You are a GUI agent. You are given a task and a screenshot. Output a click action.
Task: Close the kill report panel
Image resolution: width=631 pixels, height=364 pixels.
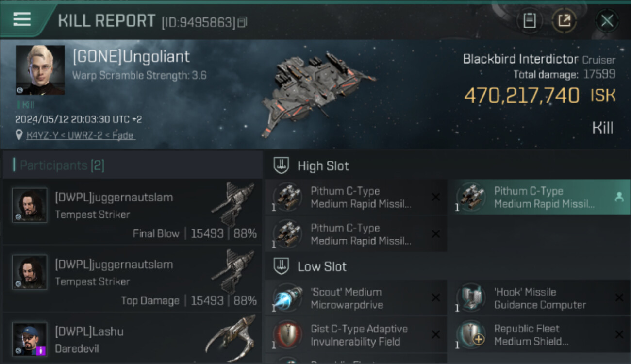[607, 21]
